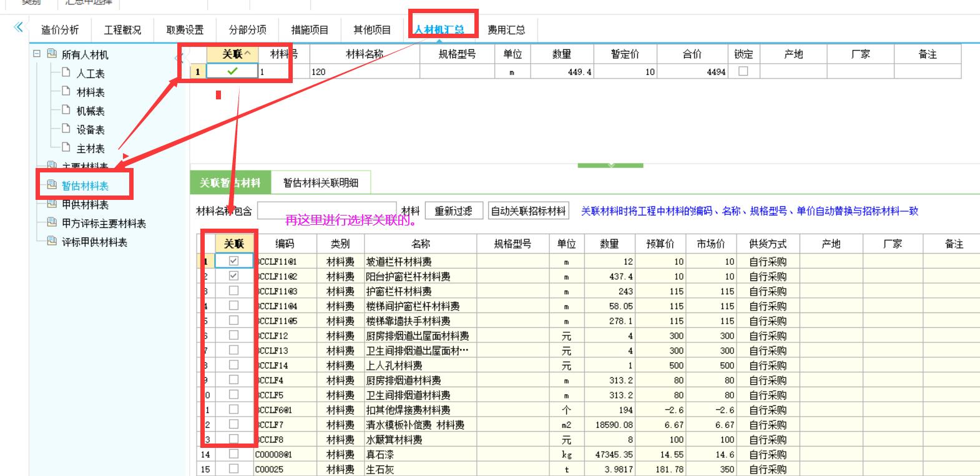Uncheck 关联 for 阳台护窗栏杆材料费
The width and height of the screenshot is (980, 476).
(x=233, y=275)
